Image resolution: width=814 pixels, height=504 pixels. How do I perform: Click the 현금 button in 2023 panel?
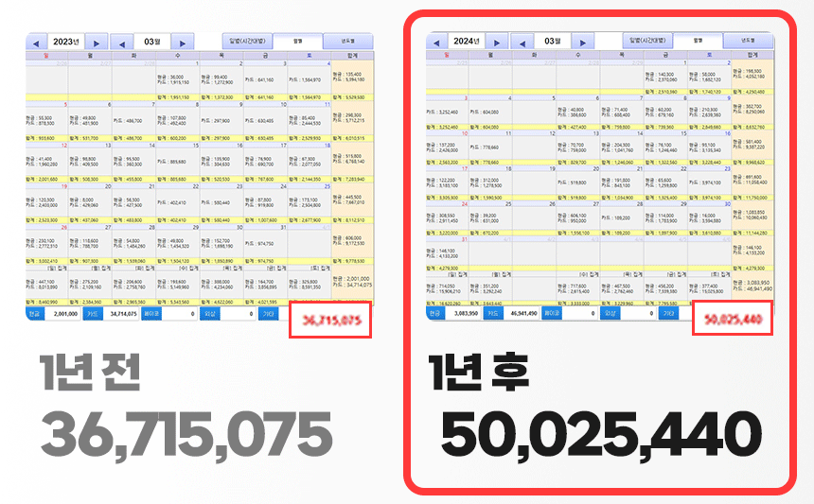click(35, 314)
